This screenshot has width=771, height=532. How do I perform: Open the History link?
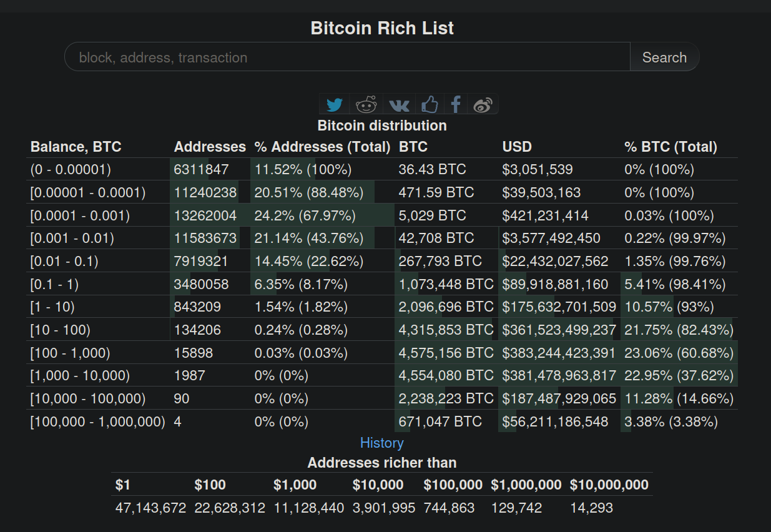click(382, 443)
